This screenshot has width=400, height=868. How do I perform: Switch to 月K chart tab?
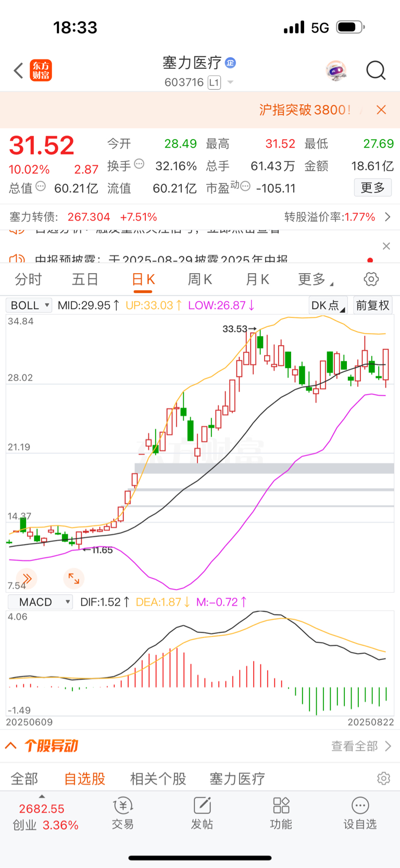[257, 279]
